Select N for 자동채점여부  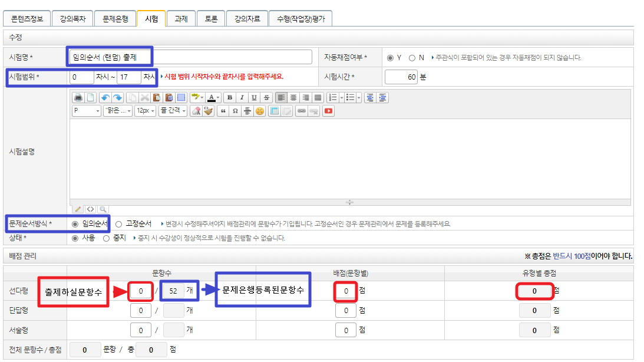click(x=412, y=58)
